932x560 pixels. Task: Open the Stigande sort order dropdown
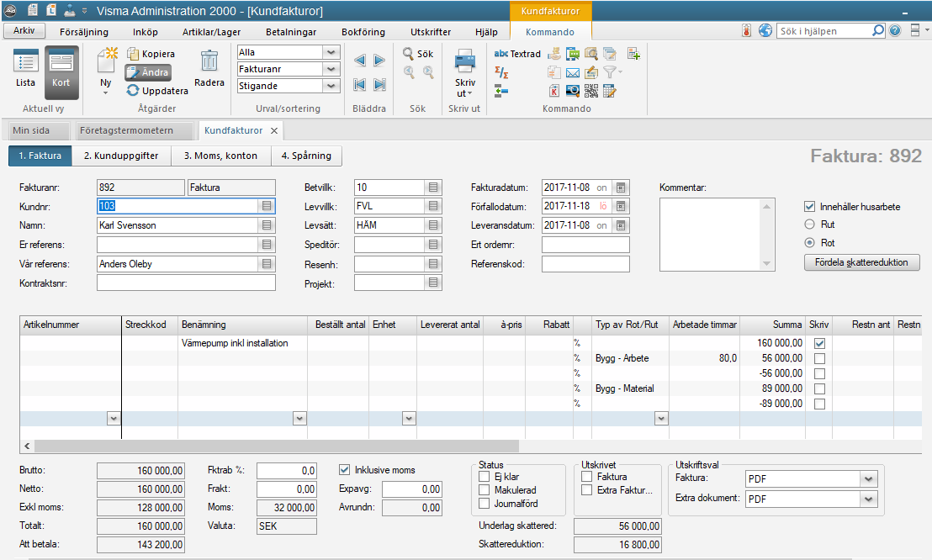point(331,86)
